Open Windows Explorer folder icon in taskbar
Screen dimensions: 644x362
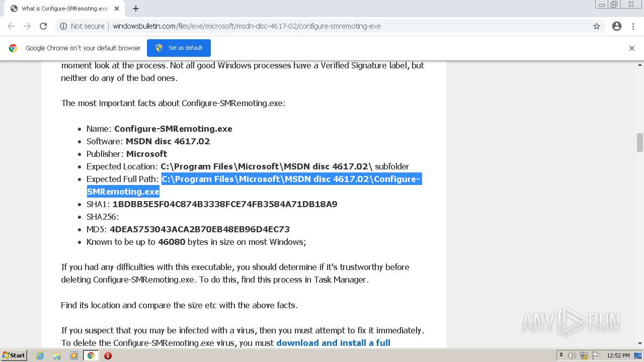click(x=57, y=355)
